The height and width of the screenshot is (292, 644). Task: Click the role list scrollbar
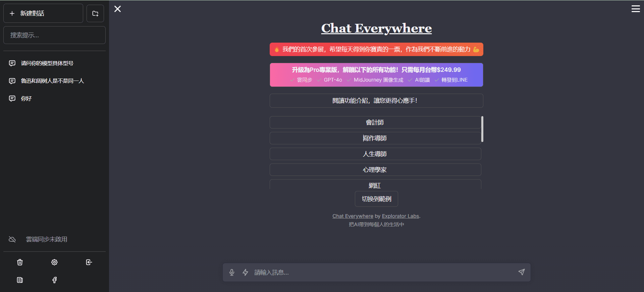point(482,129)
